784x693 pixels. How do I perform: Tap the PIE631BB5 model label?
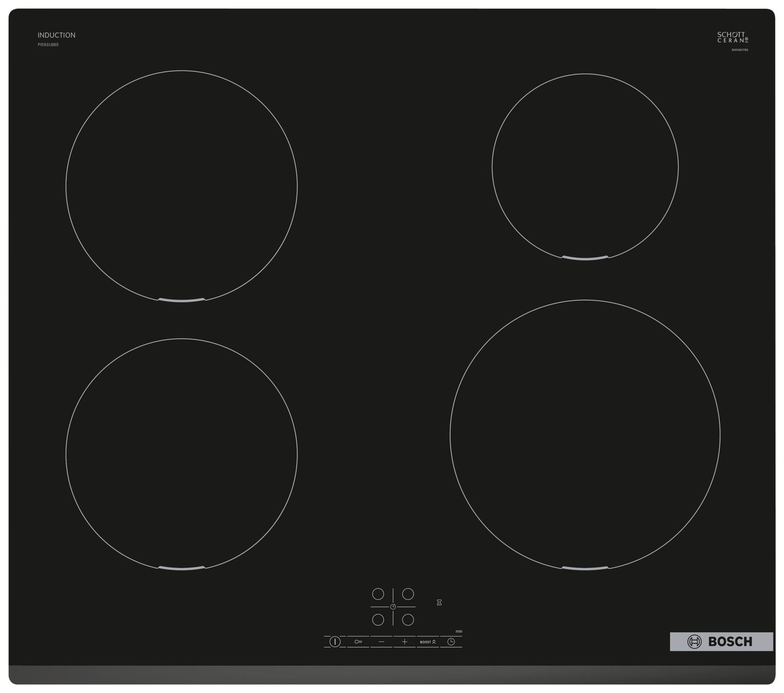tap(48, 45)
